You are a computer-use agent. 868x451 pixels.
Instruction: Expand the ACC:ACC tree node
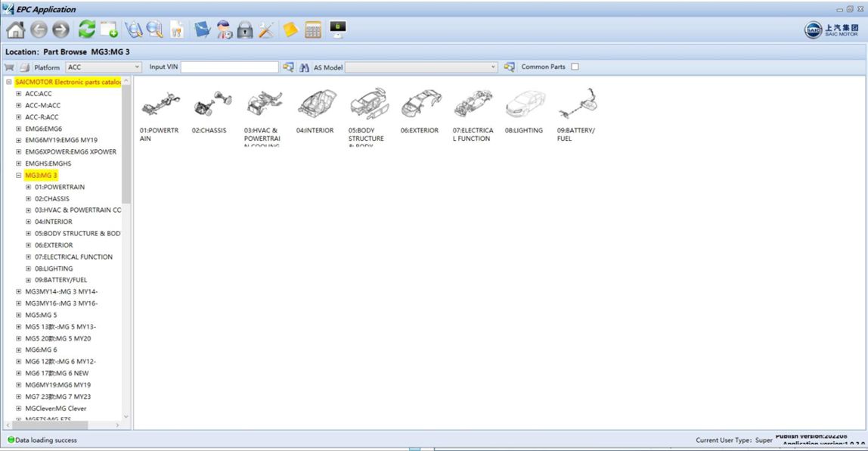click(18, 94)
